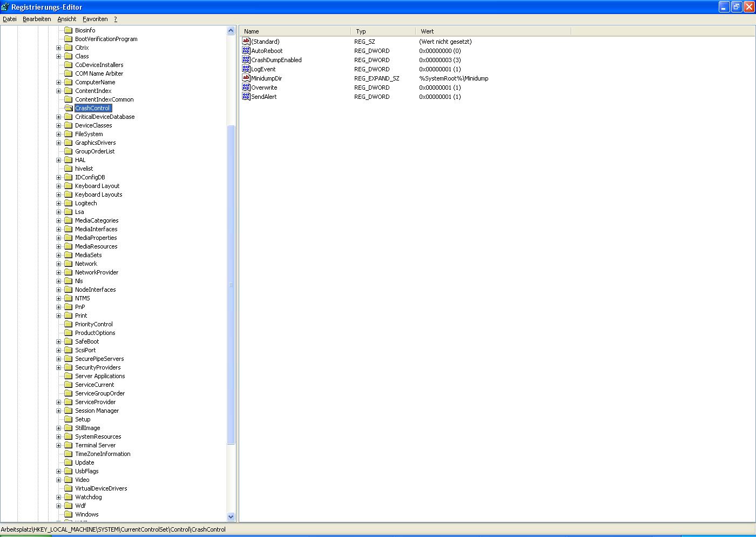Expand the Session Manager tree node
The height and width of the screenshot is (537, 756).
pos(59,411)
